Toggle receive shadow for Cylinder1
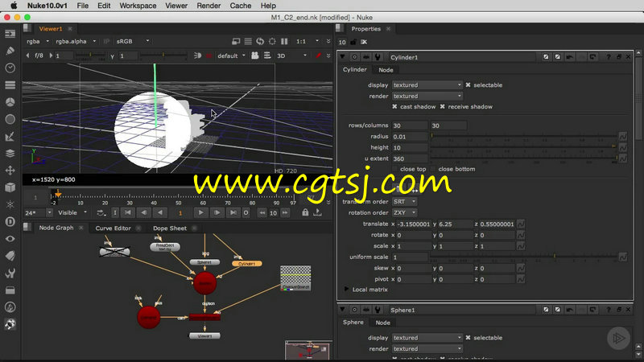644x362 pixels. (442, 107)
